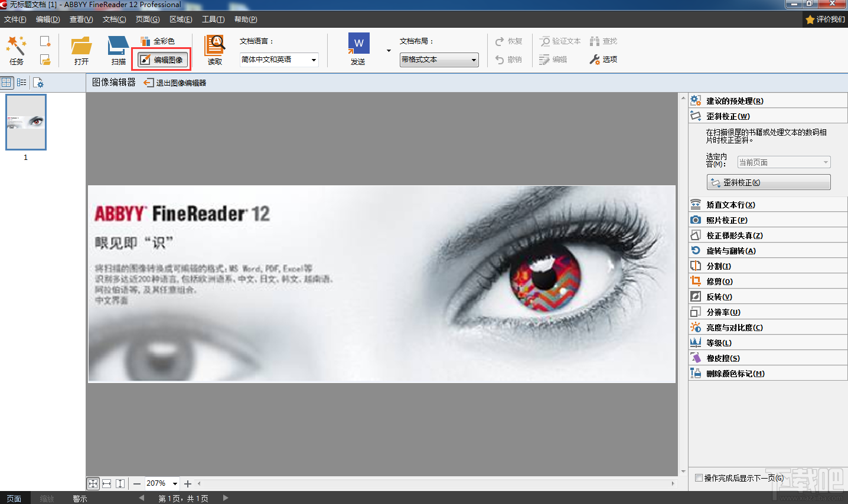Expand the 亮度与对比度(C) section
This screenshot has height=504, width=848.
[x=768, y=328]
